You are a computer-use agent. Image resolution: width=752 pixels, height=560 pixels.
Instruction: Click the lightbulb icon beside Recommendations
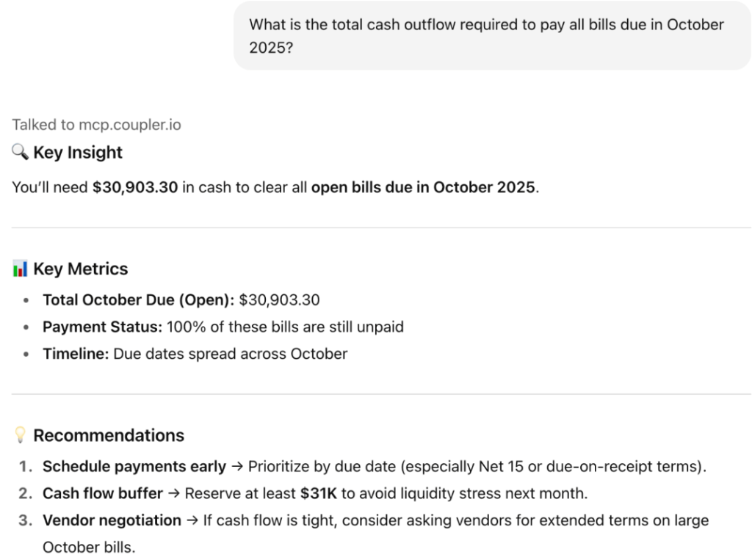20,435
